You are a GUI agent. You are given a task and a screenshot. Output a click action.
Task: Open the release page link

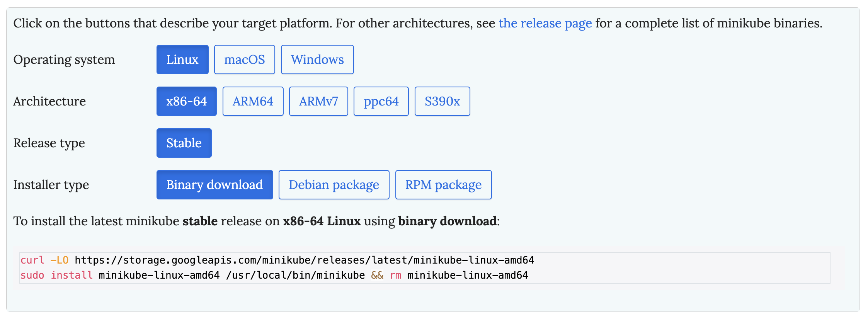(545, 23)
